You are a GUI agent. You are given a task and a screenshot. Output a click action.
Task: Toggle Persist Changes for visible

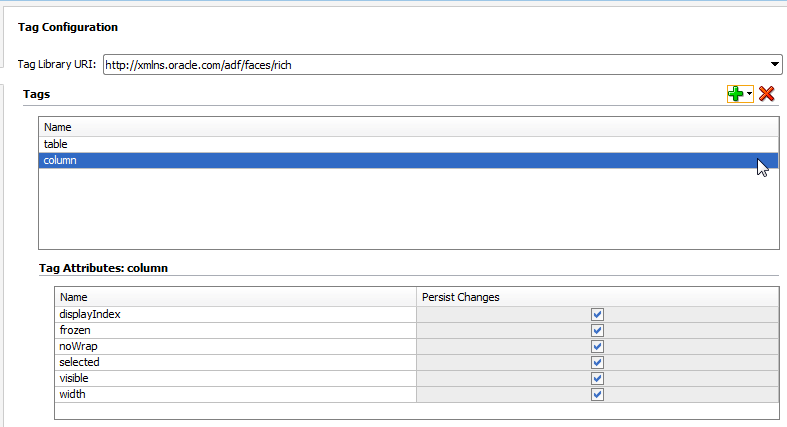click(597, 379)
